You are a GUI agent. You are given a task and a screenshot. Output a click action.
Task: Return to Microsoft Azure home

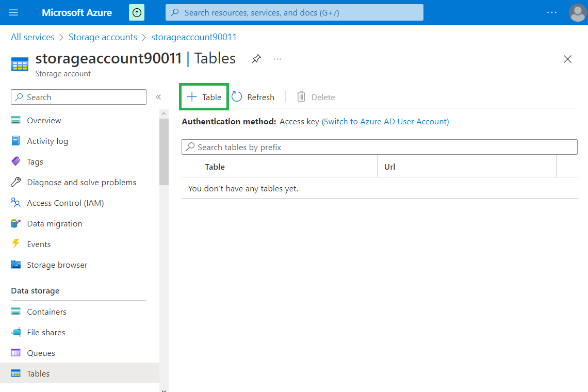click(77, 13)
